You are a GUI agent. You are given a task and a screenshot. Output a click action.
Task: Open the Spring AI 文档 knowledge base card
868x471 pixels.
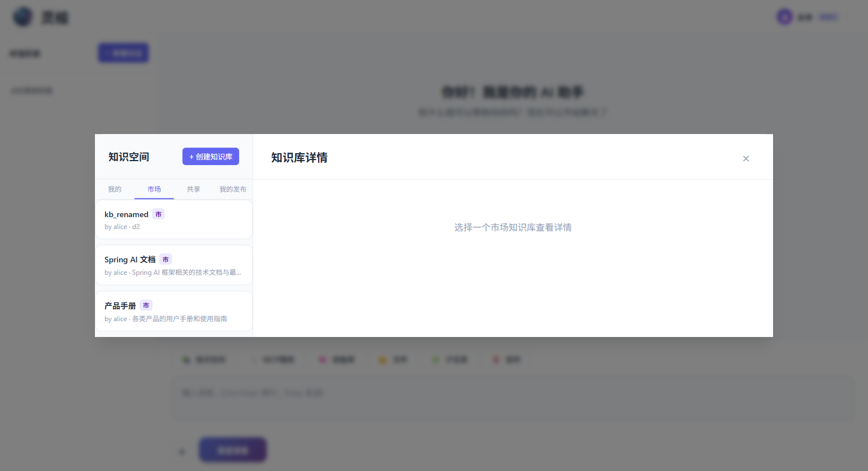pyautogui.click(x=173, y=265)
